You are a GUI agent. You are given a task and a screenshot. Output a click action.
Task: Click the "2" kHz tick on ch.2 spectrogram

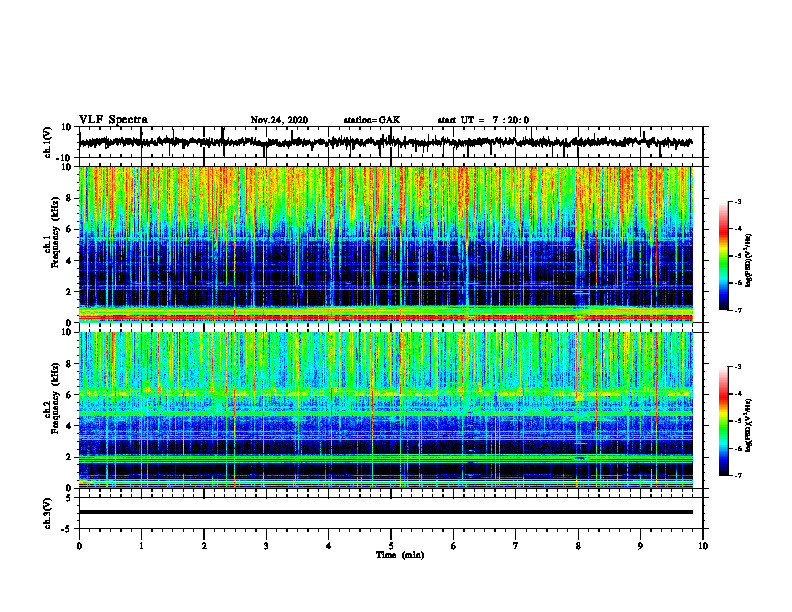point(70,457)
